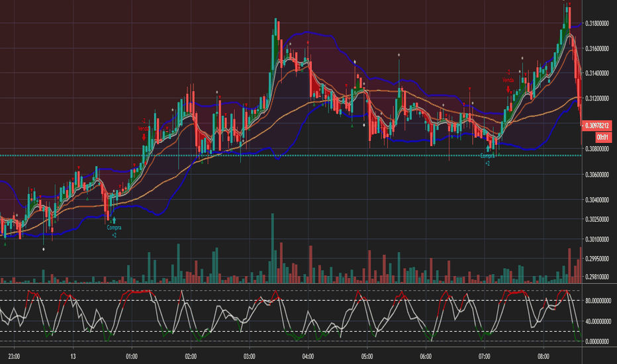
Task: Select the 0.29950000 volume axis label
Action: [x=597, y=259]
